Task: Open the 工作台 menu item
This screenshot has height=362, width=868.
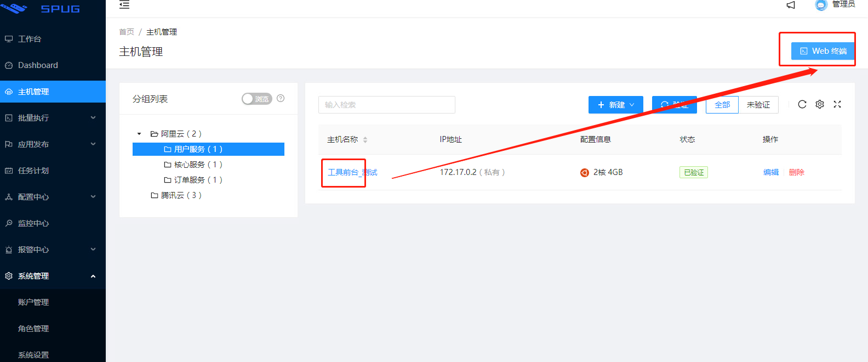Action: pos(53,39)
